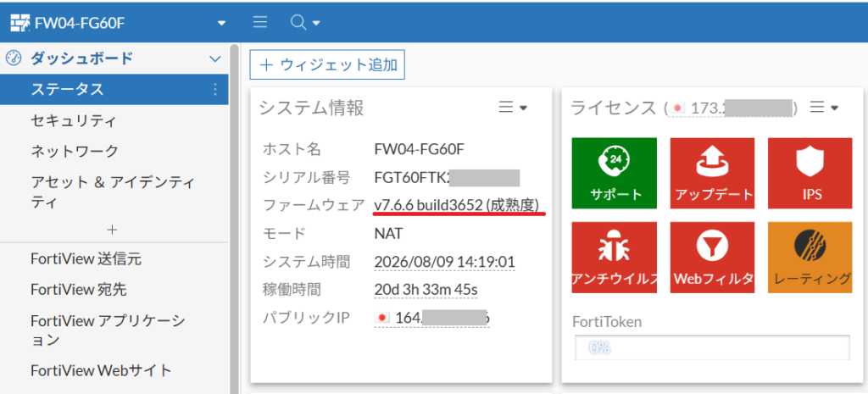Open the ネットワーク dashboard
The width and height of the screenshot is (868, 394).
[x=75, y=151]
